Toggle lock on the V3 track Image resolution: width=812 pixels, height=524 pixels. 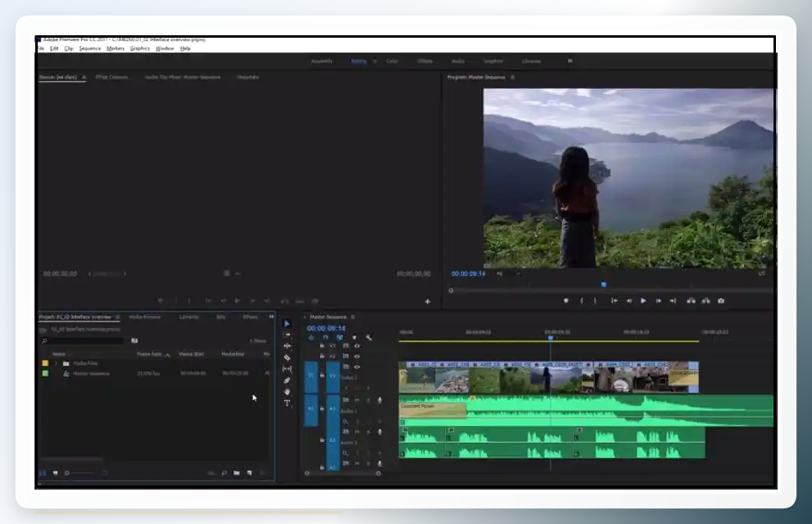point(322,346)
